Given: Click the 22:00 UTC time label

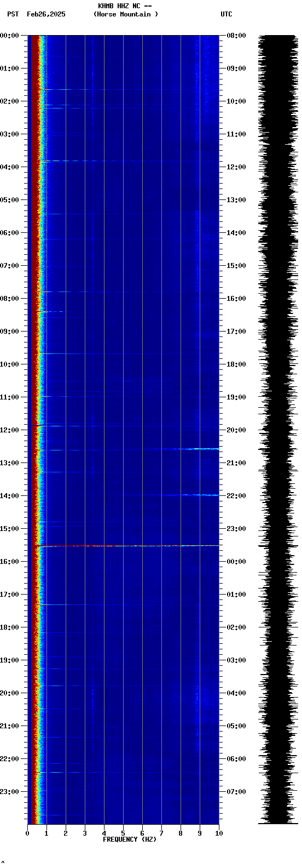Looking at the screenshot, I should click(236, 496).
